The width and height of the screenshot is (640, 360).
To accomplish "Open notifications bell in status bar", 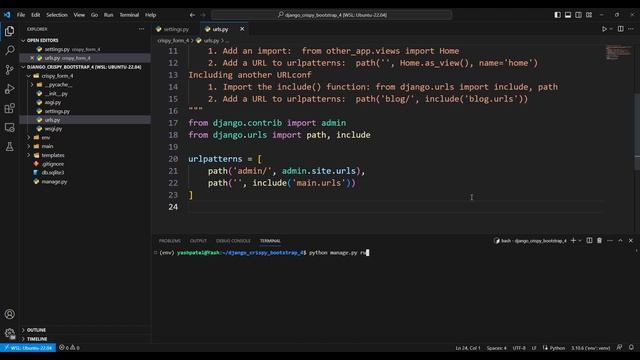I will tap(631, 348).
